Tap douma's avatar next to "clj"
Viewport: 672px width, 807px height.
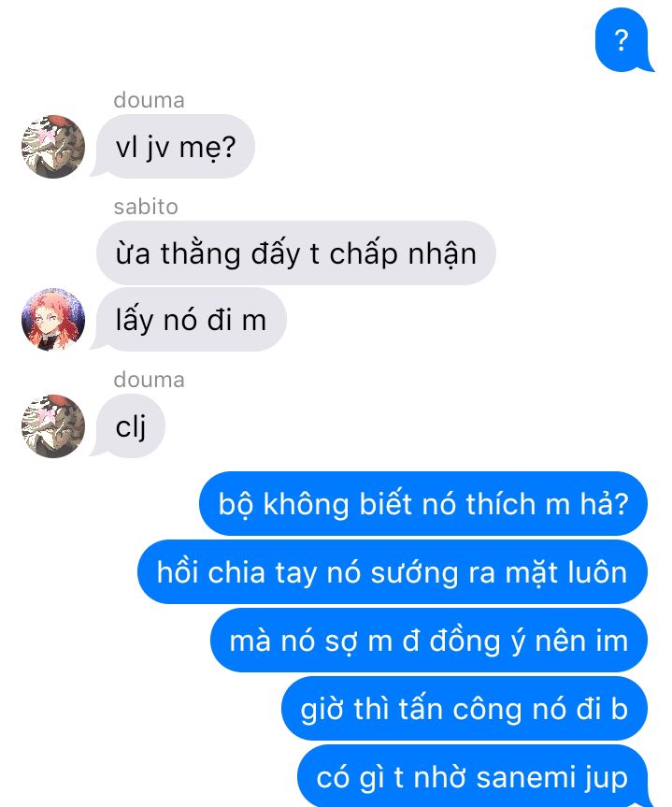(x=53, y=426)
